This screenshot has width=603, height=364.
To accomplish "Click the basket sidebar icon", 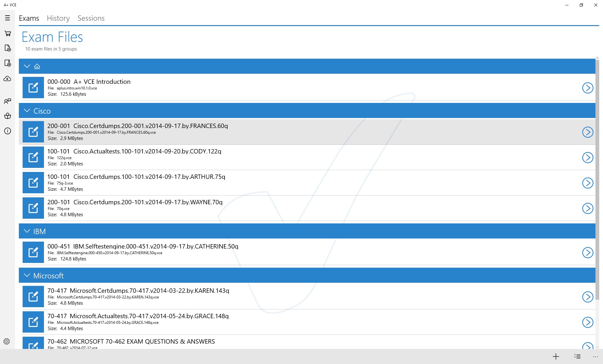I will tap(8, 116).
